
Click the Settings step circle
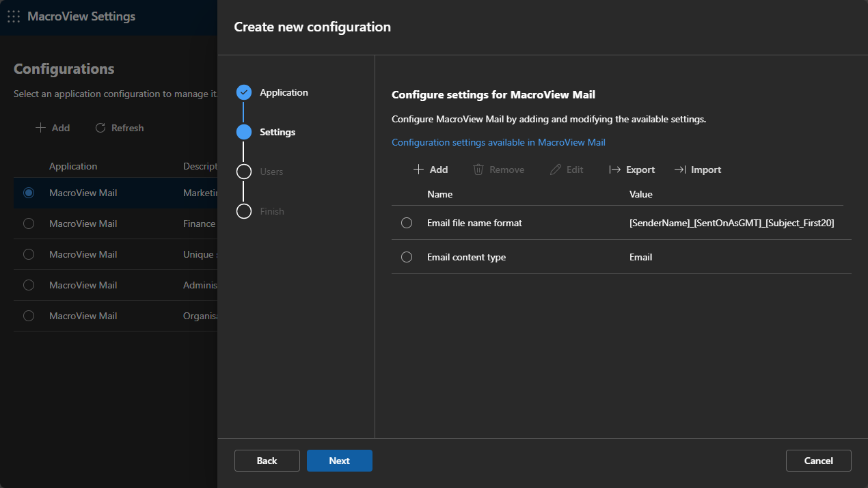coord(244,132)
